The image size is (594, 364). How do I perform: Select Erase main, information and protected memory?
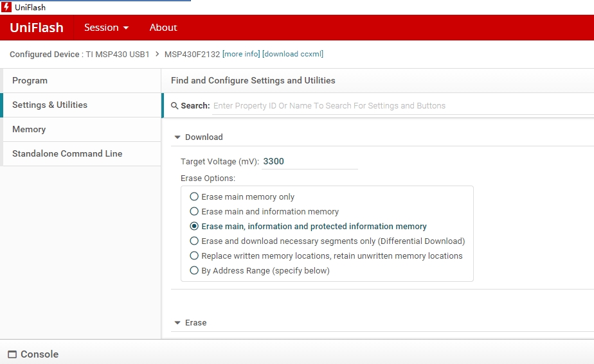[x=194, y=227]
